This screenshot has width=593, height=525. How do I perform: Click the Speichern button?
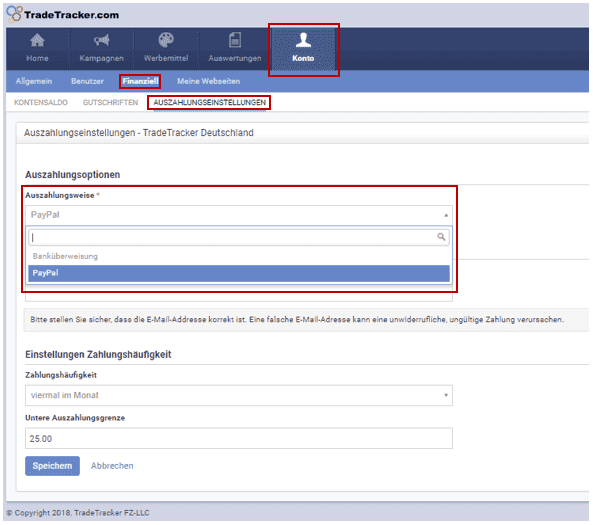coord(52,466)
